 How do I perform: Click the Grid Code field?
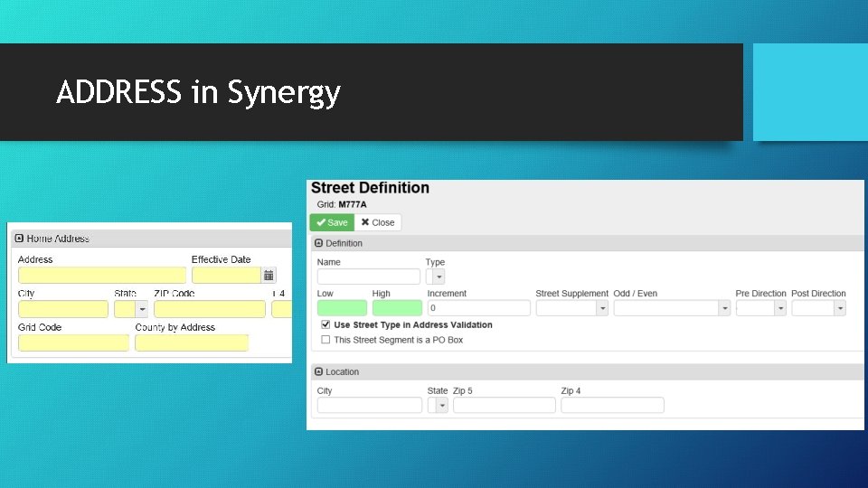[x=73, y=343]
